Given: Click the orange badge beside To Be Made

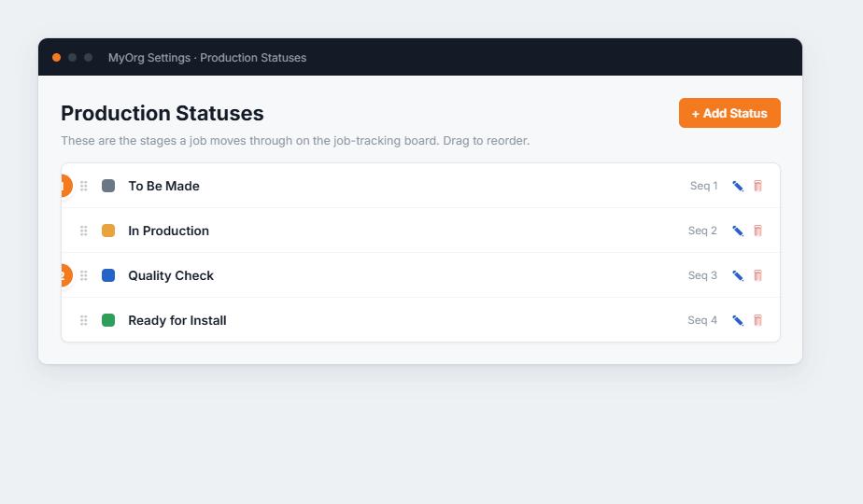Looking at the screenshot, I should pyautogui.click(x=66, y=186).
